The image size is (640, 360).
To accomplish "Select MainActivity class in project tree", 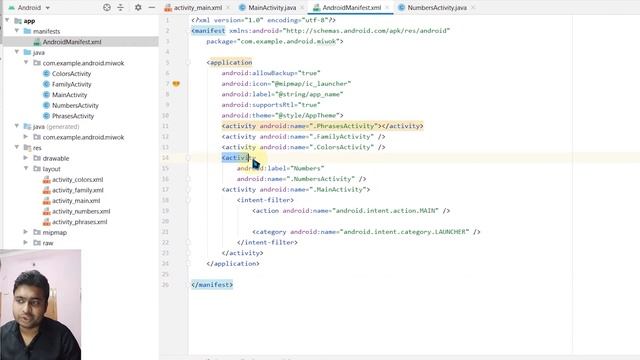I will pyautogui.click(x=69, y=95).
